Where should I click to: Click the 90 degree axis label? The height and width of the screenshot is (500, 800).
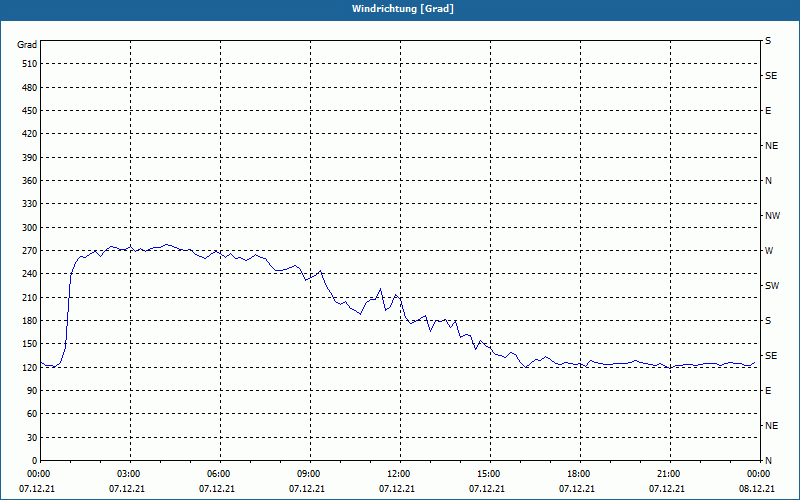(x=32, y=391)
